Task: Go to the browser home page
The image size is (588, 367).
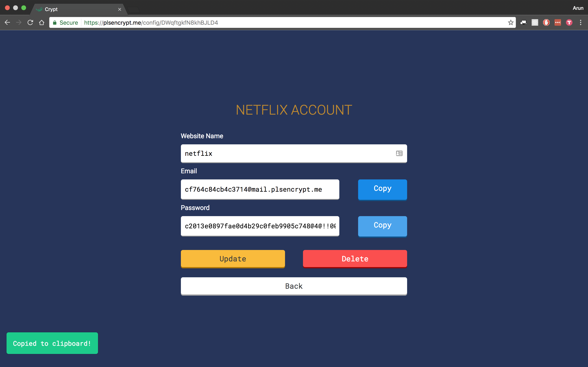Action: point(42,23)
